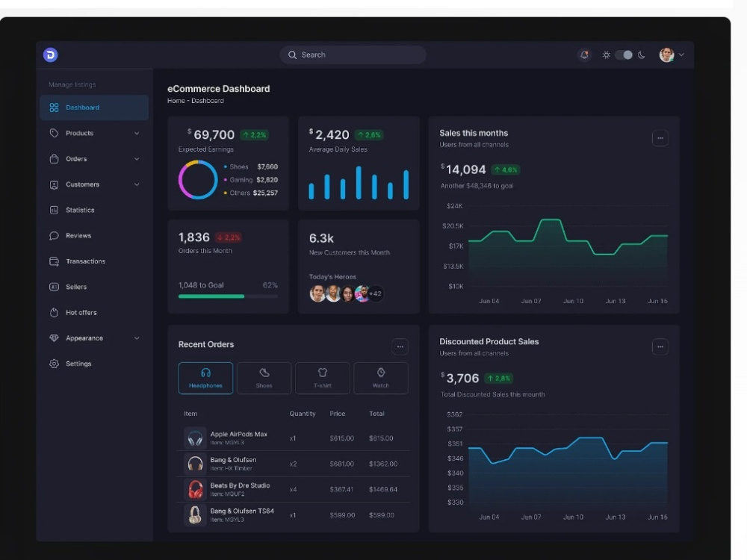Open Discounted Product Sales options menu
This screenshot has width=747, height=560.
click(660, 346)
